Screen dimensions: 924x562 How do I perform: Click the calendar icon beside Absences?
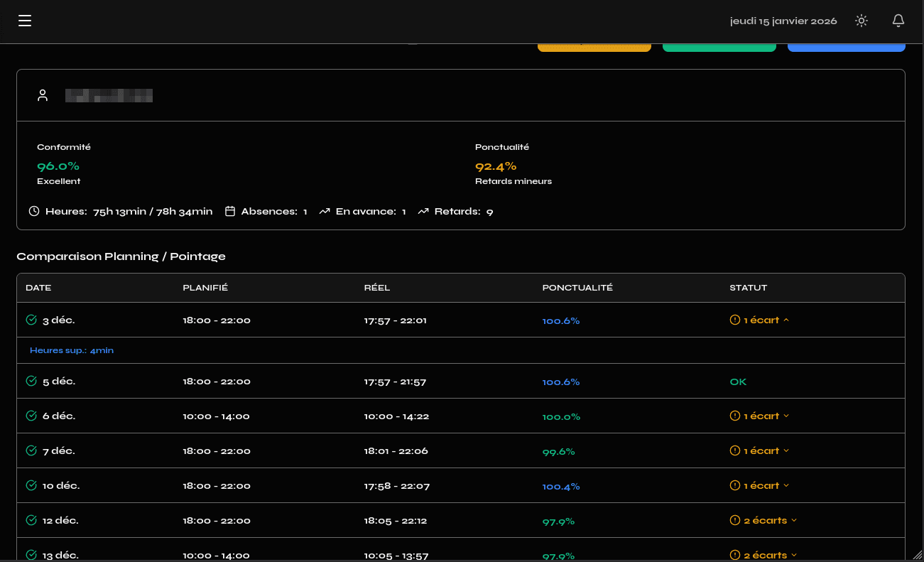click(230, 211)
